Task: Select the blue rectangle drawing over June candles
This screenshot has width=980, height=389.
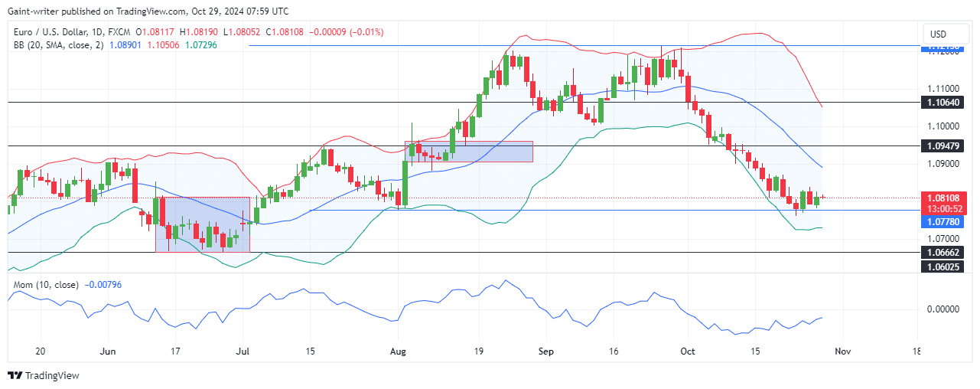Action: pos(202,225)
